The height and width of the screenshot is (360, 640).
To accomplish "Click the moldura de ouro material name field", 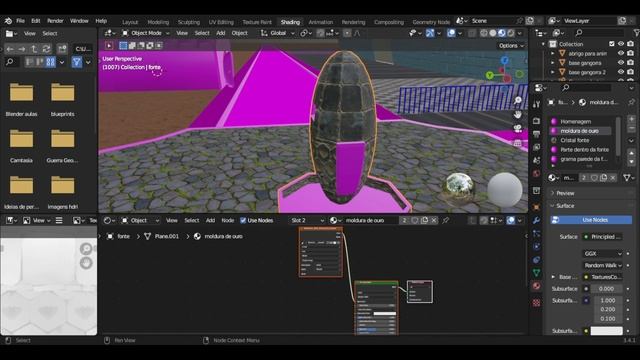I will 370,220.
